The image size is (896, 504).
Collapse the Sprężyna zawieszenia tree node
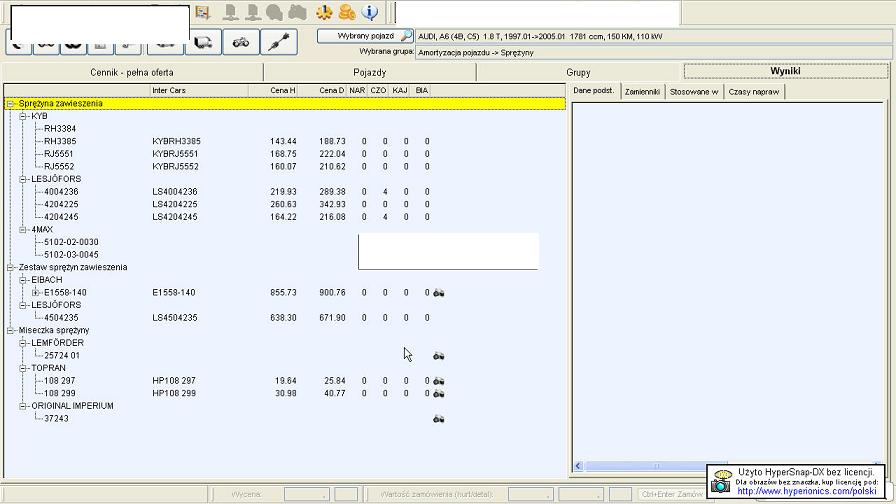[10, 103]
